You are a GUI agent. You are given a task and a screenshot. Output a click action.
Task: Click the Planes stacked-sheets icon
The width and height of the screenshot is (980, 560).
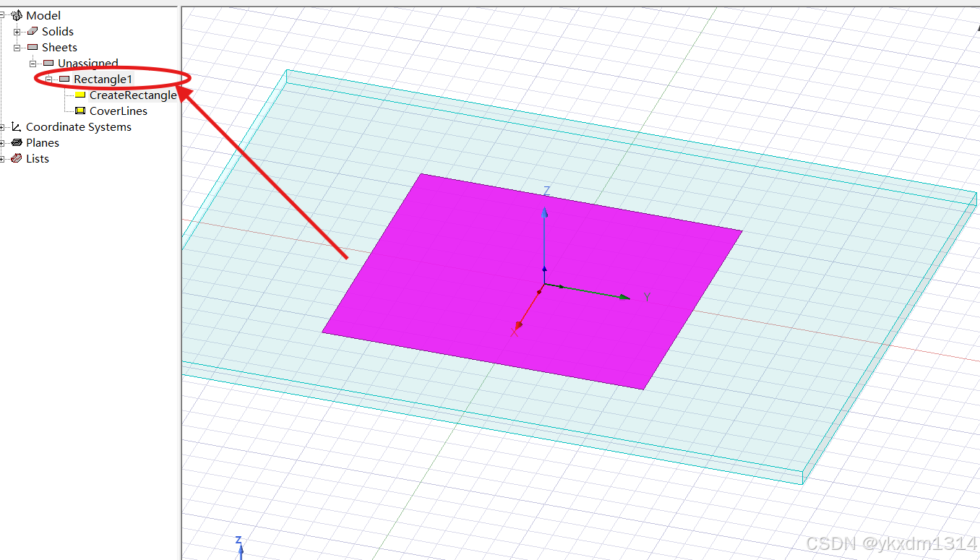tap(17, 143)
